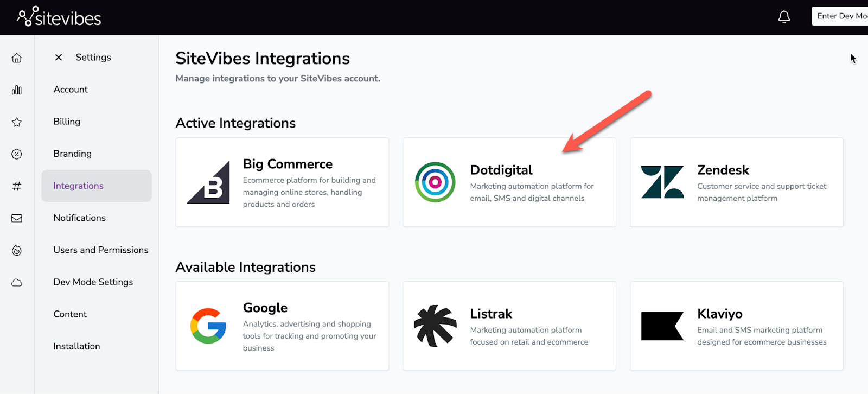Viewport: 868px width, 394px height.
Task: Open the Google integration card
Action: pos(282,326)
